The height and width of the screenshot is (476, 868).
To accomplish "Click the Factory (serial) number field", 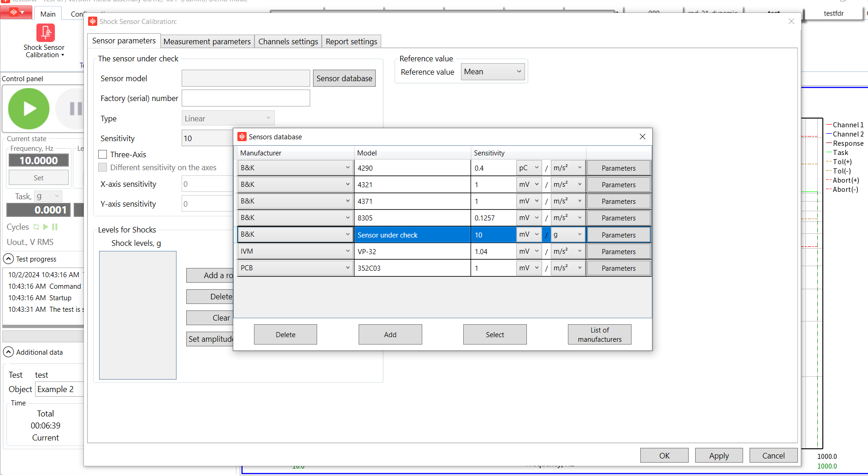I will coord(246,98).
